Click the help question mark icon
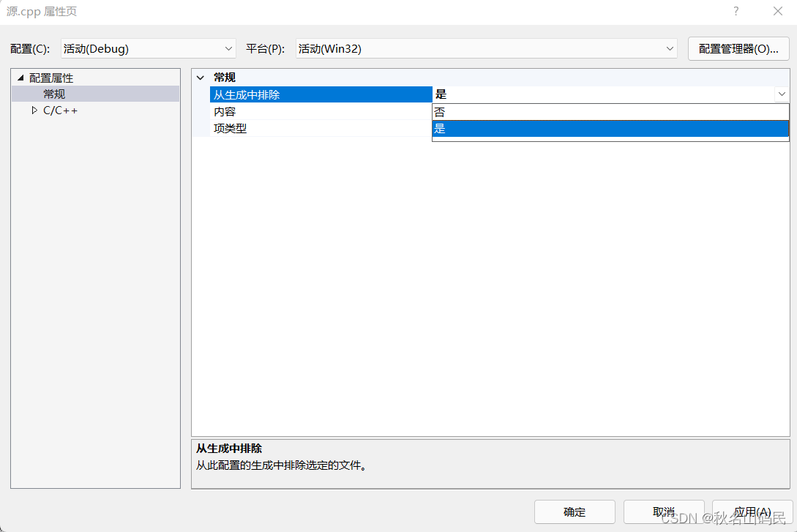This screenshot has width=797, height=532. [x=736, y=11]
